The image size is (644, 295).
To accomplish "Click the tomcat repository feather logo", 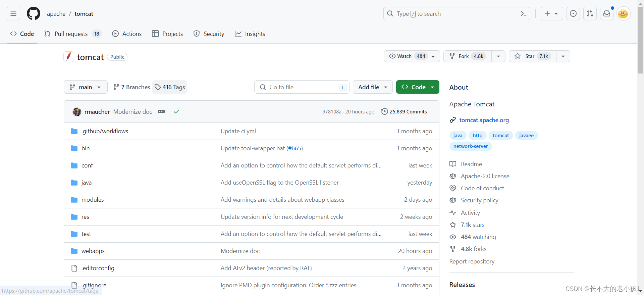I will click(x=69, y=56).
